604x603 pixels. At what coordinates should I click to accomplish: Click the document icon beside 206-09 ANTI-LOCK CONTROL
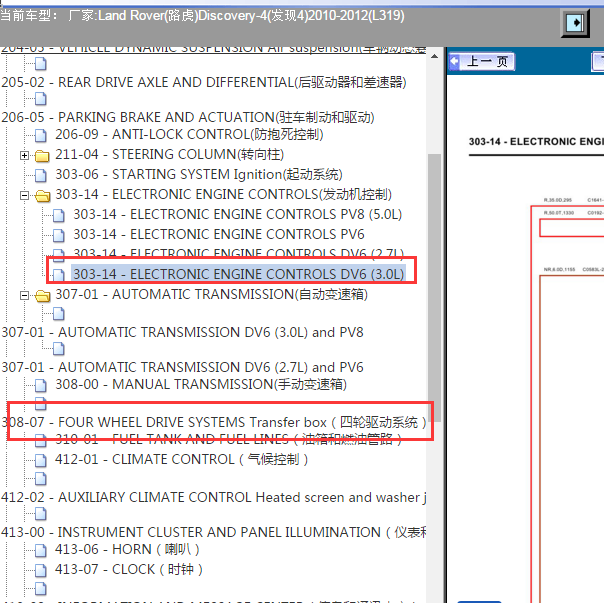[x=40, y=135]
